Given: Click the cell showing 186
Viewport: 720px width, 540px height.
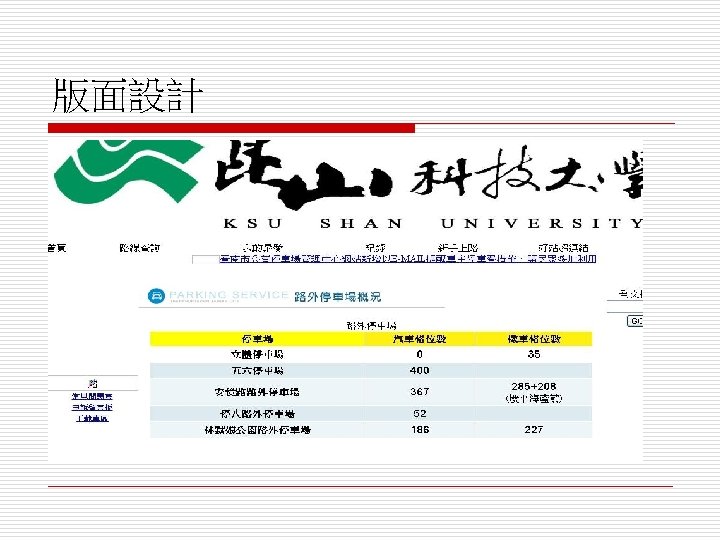Looking at the screenshot, I should (x=420, y=430).
